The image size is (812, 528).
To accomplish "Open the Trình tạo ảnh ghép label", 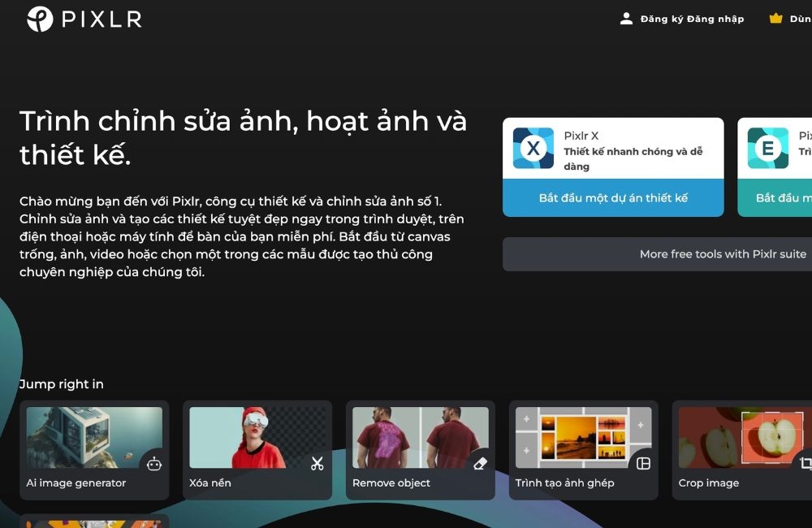I will (x=565, y=483).
